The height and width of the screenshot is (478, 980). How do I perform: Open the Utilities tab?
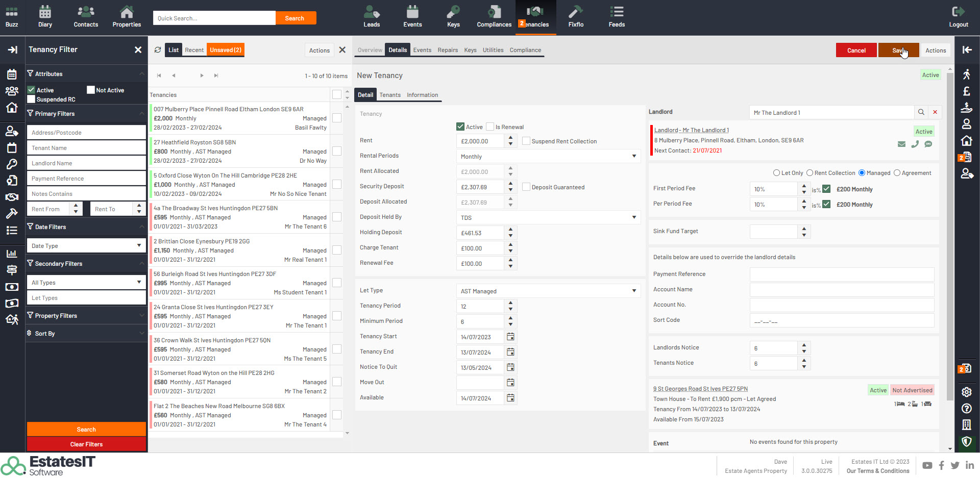pos(493,50)
